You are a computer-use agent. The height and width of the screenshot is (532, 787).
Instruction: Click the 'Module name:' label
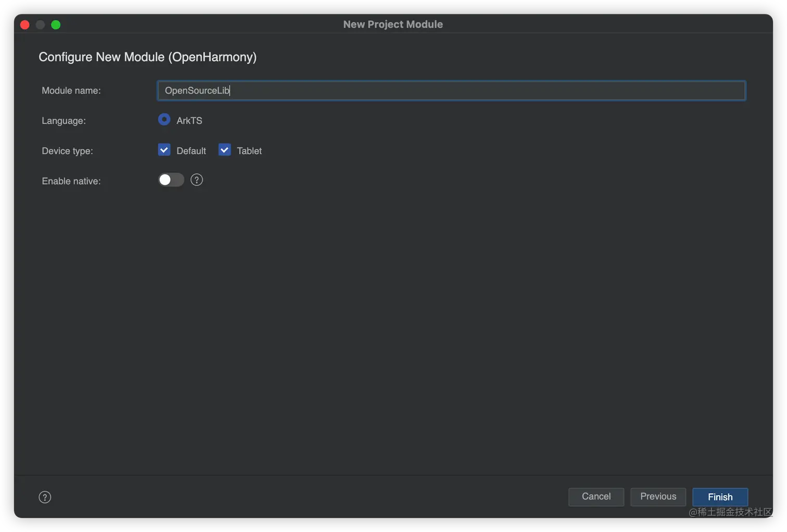pyautogui.click(x=71, y=91)
